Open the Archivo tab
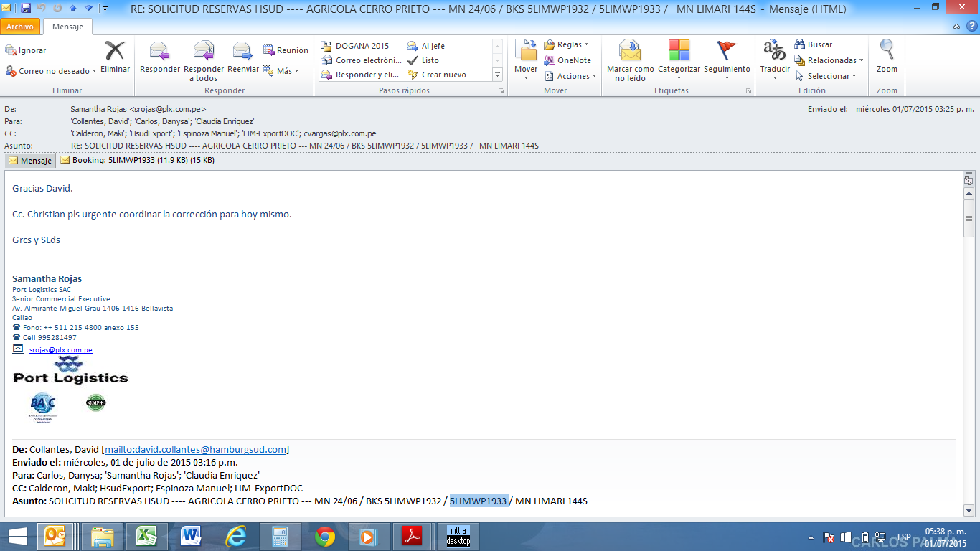 pyautogui.click(x=20, y=27)
